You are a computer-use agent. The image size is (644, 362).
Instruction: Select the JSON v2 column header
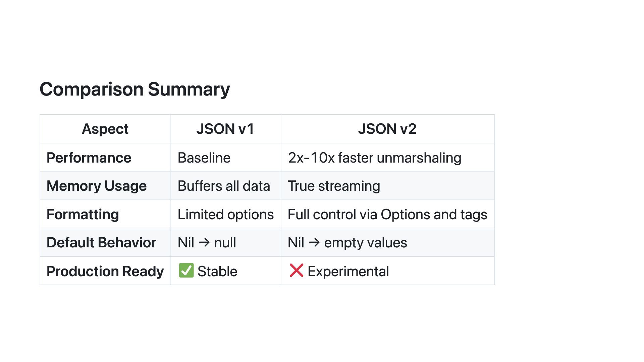387,129
